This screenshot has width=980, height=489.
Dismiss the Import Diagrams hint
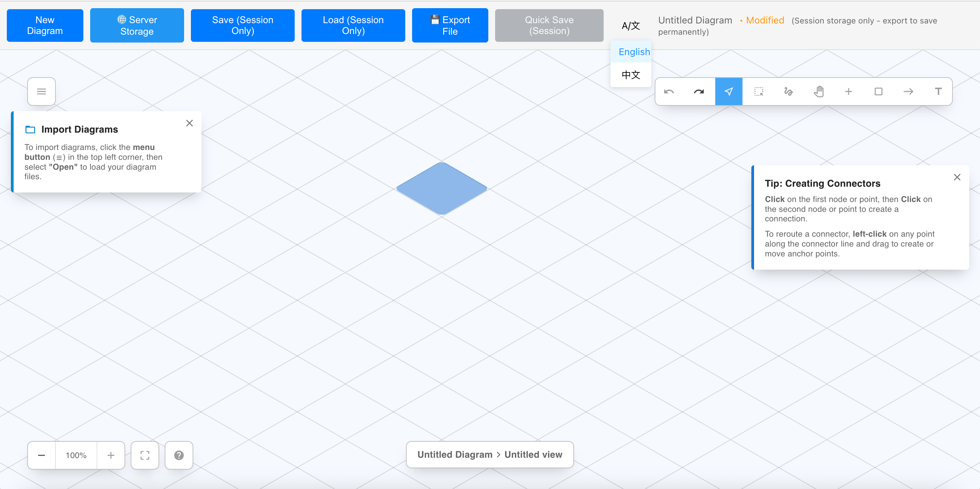190,123
